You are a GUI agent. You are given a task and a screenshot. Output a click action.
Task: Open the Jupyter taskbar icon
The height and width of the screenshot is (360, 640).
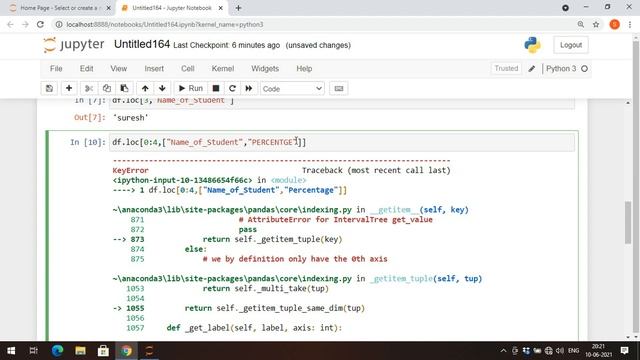click(x=149, y=351)
